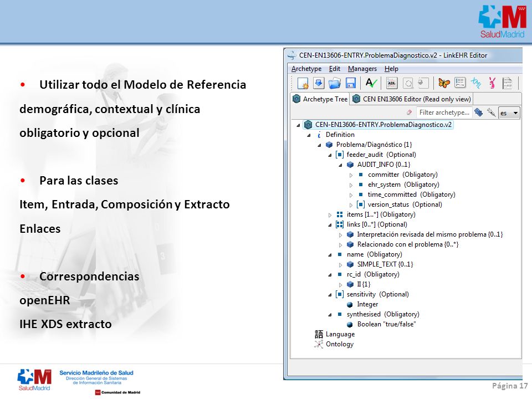Select the 'rc_id (Obligatory)' row

(x=368, y=274)
